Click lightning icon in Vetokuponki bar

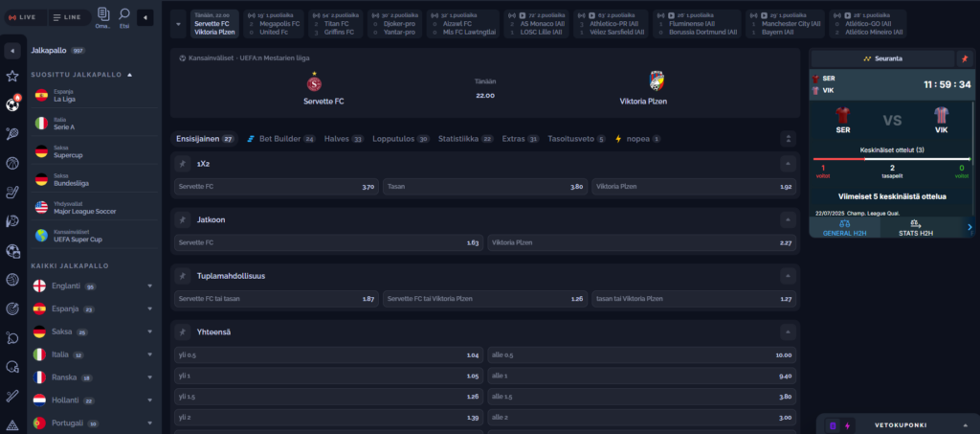(848, 426)
